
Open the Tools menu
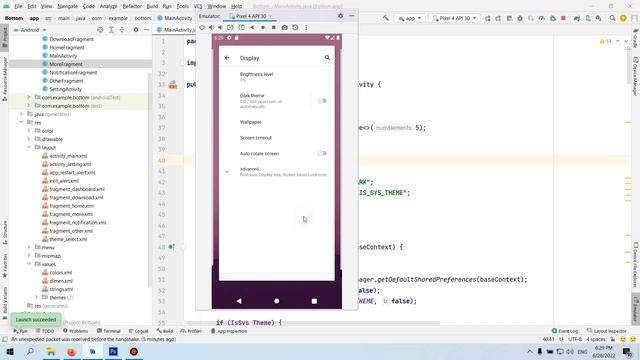pos(182,6)
